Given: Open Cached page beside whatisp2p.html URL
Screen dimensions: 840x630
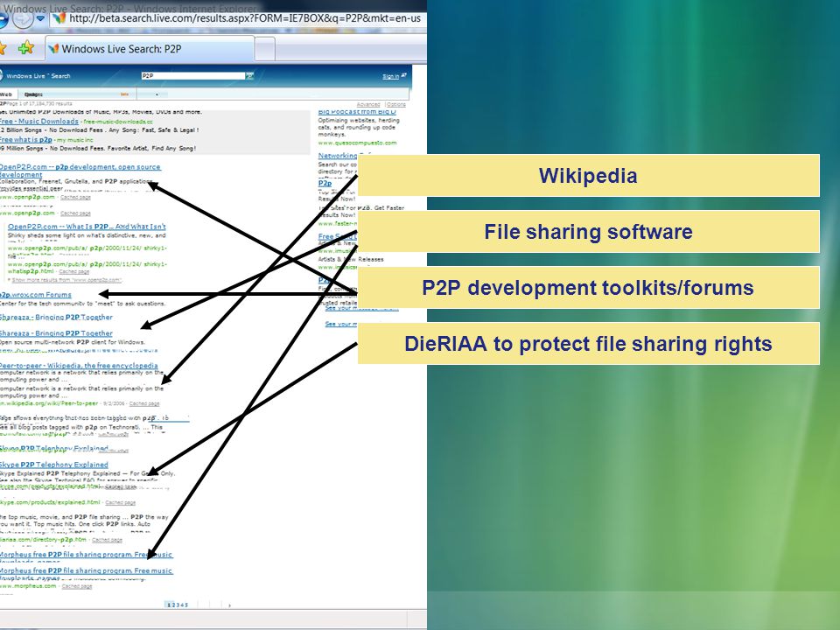Looking at the screenshot, I should 73,271.
